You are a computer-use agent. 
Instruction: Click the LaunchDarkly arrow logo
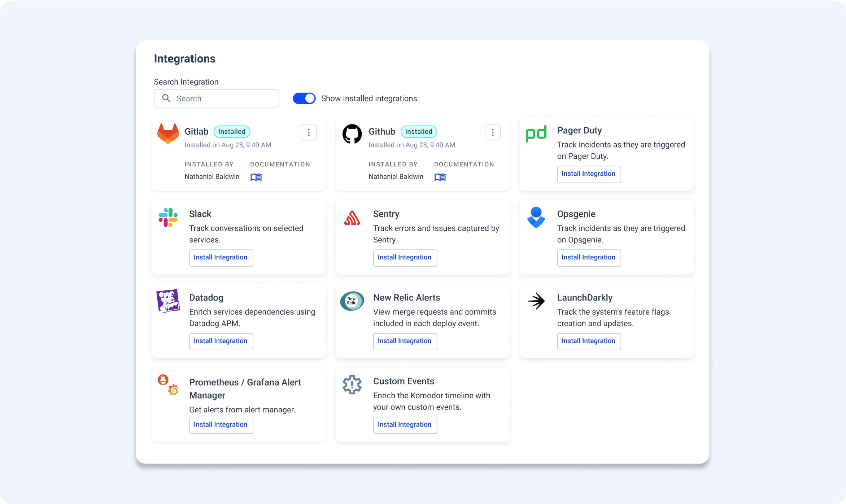coord(536,301)
